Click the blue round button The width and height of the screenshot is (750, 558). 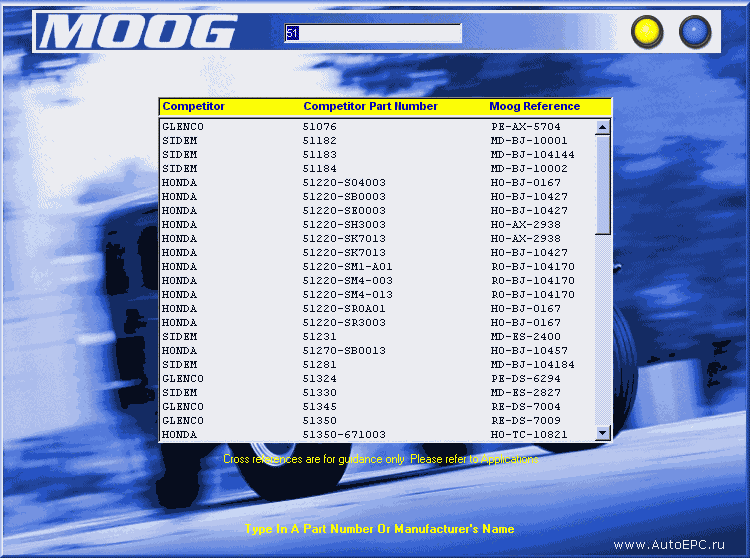coord(695,32)
